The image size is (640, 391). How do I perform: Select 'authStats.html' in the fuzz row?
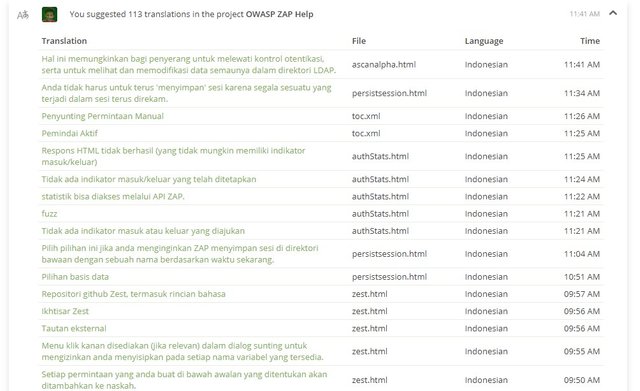[x=380, y=213]
